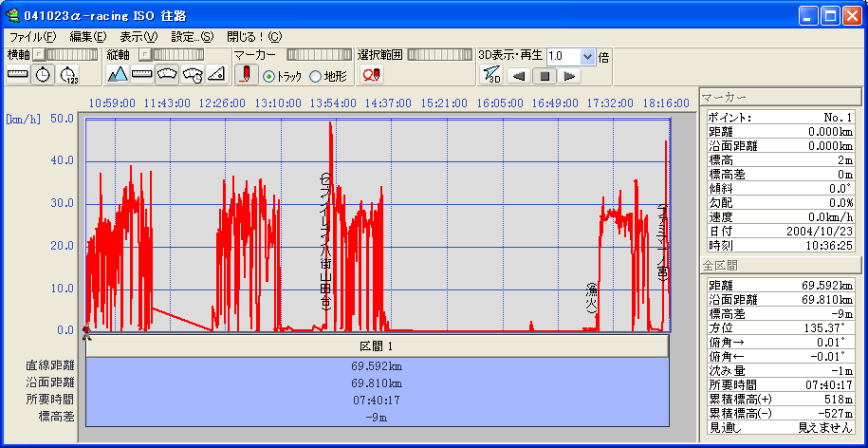
Task: Open the ファイル(F) menu
Action: click(32, 36)
